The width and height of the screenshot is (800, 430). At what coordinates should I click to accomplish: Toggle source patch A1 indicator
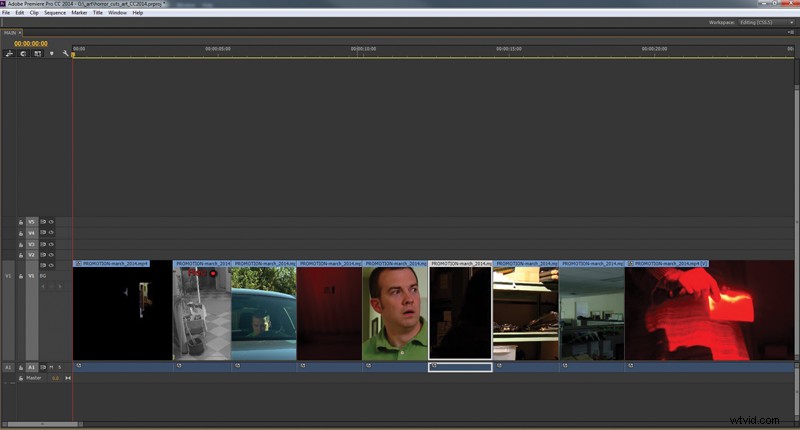[x=8, y=367]
